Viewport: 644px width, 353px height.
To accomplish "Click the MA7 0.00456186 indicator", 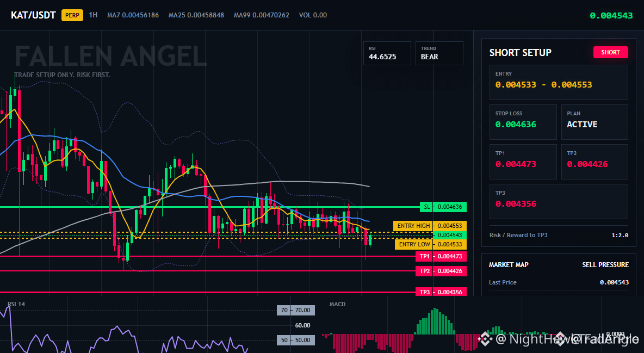I will tap(133, 15).
